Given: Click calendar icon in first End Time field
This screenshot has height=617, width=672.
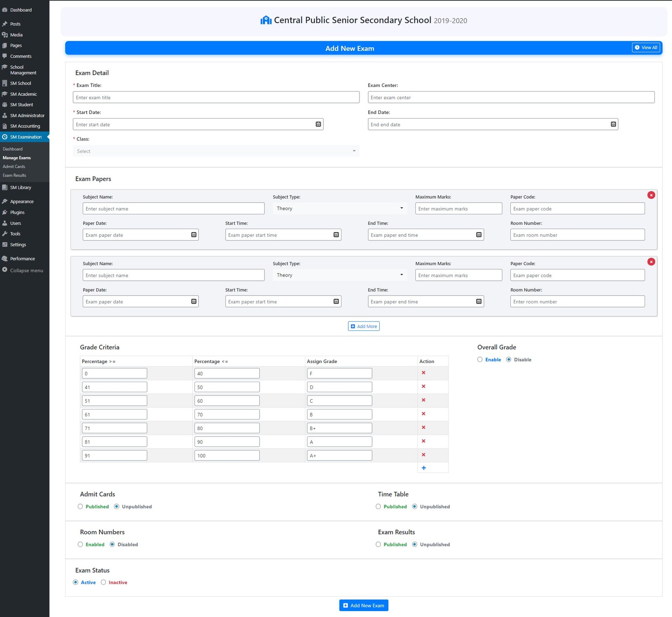Looking at the screenshot, I should (x=479, y=235).
